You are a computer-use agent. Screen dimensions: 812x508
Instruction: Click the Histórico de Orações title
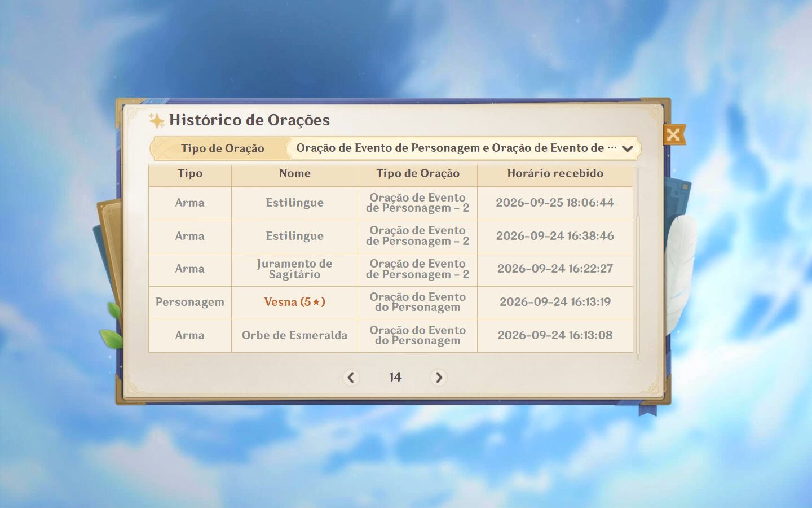(x=249, y=120)
